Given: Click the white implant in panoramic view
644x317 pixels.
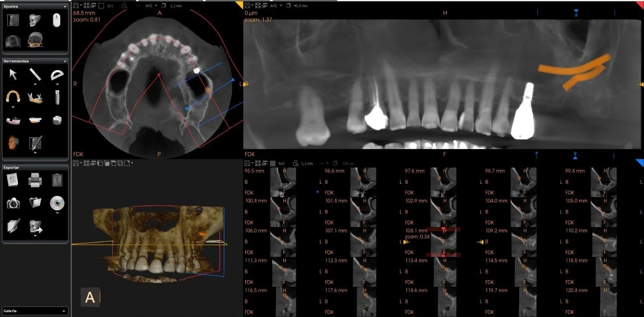Looking at the screenshot, I should (x=523, y=111).
